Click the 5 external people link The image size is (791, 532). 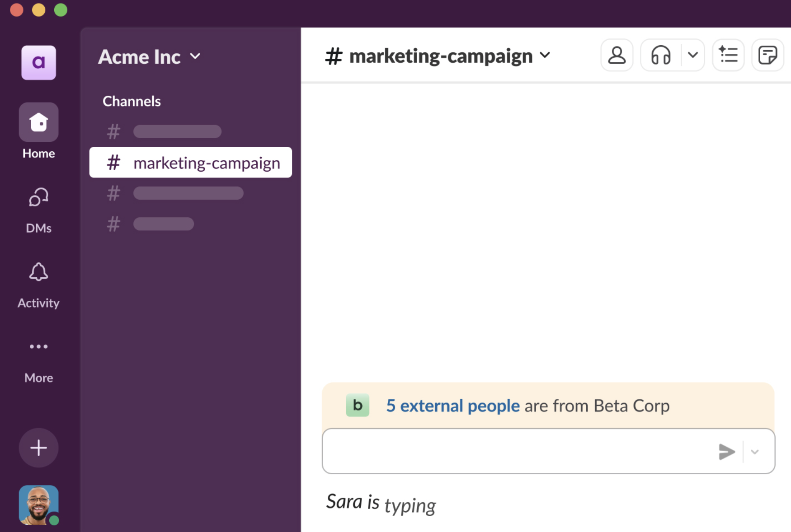tap(453, 406)
